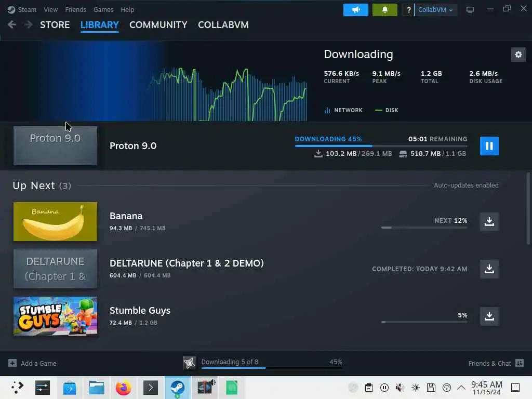
Task: Open the disk devices tray icon
Action: pyautogui.click(x=431, y=388)
